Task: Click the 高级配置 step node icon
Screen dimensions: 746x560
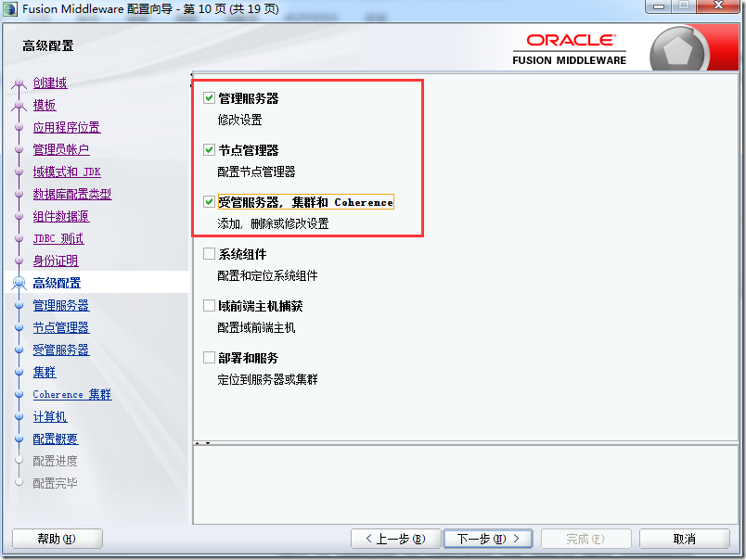Action: click(19, 284)
